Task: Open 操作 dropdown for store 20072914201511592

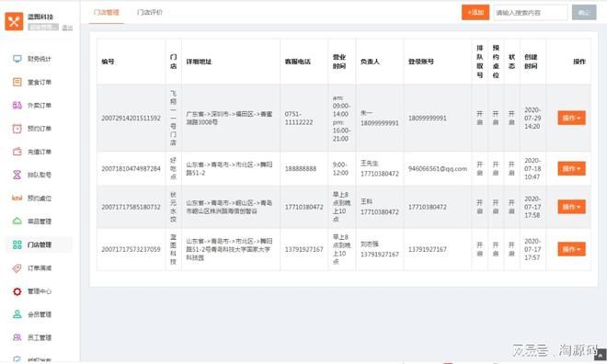Action: tap(571, 118)
